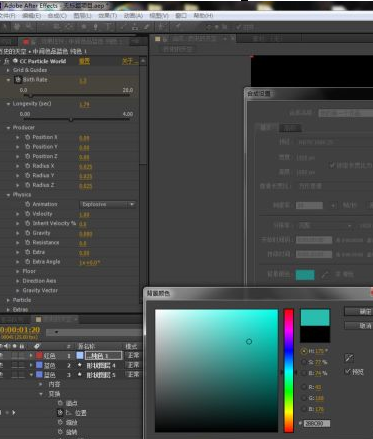Expand the Particle property group
The height and width of the screenshot is (439, 373).
click(8, 300)
